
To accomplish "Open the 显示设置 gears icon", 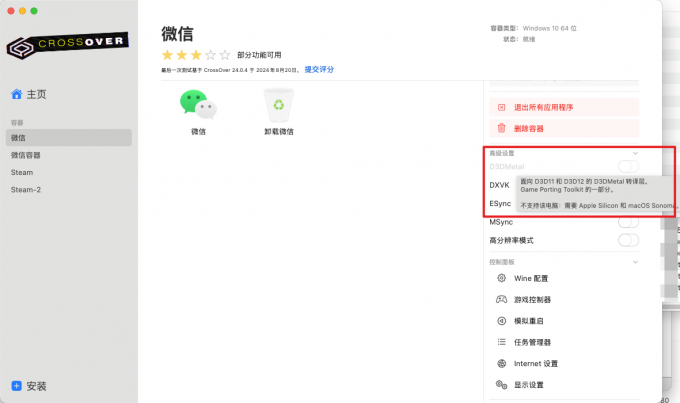I will pyautogui.click(x=501, y=384).
